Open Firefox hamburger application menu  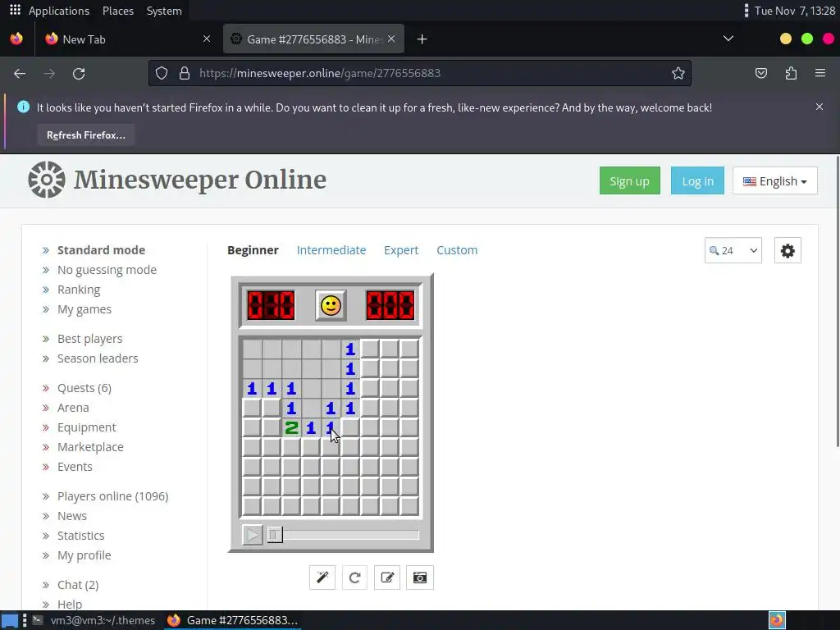(820, 73)
